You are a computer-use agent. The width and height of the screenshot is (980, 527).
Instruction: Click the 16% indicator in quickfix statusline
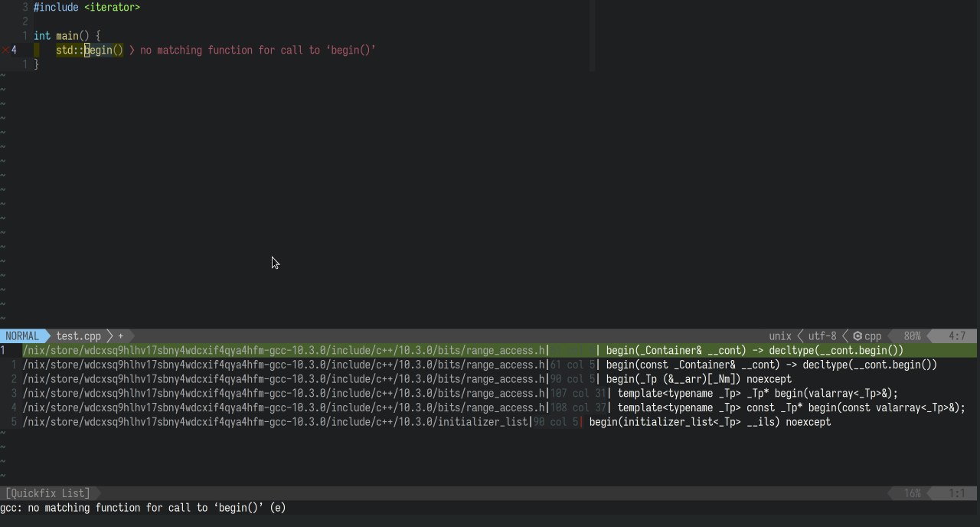[912, 493]
